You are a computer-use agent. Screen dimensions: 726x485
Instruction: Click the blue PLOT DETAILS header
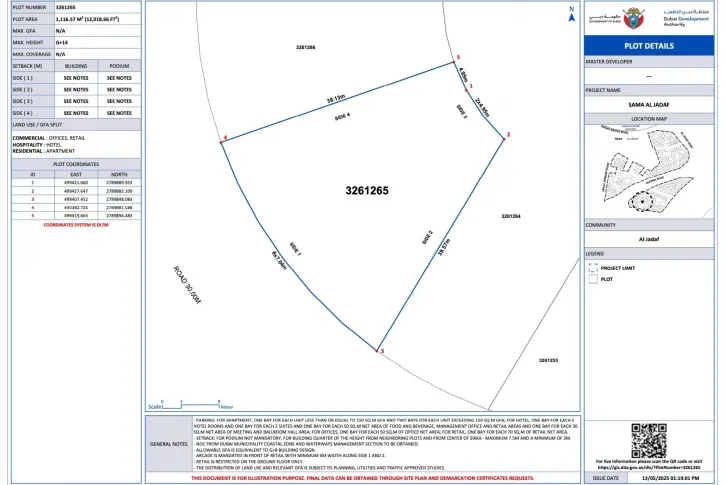649,46
